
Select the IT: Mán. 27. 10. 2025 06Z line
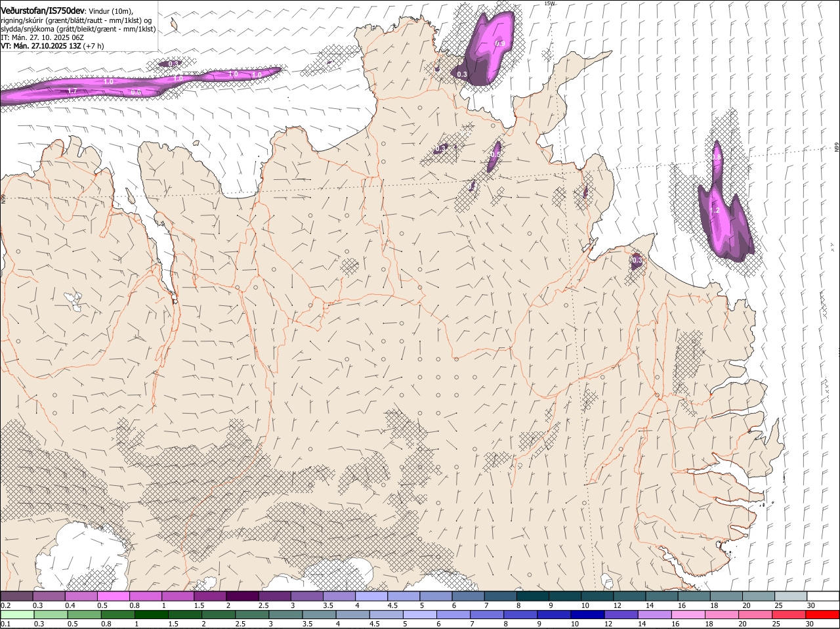42,37
